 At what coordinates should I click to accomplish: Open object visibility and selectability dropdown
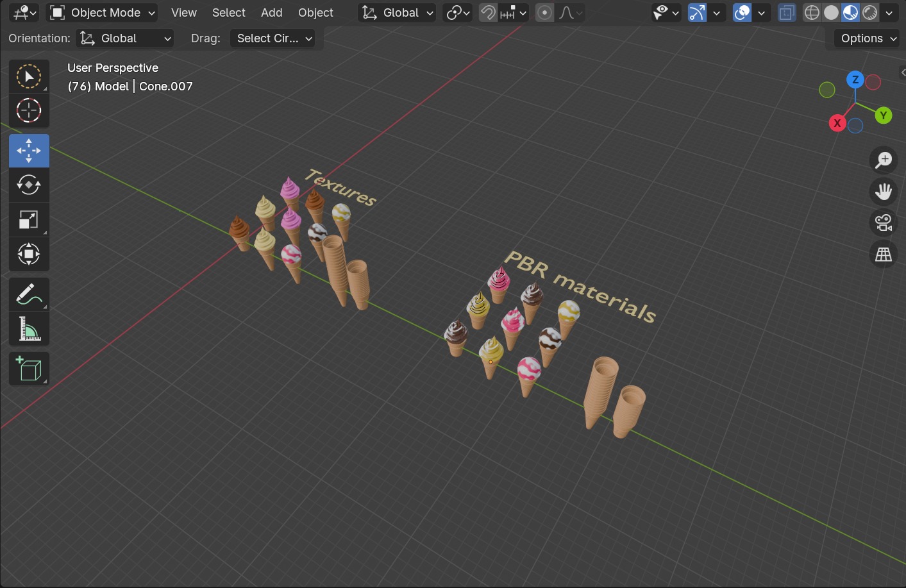[x=666, y=13]
